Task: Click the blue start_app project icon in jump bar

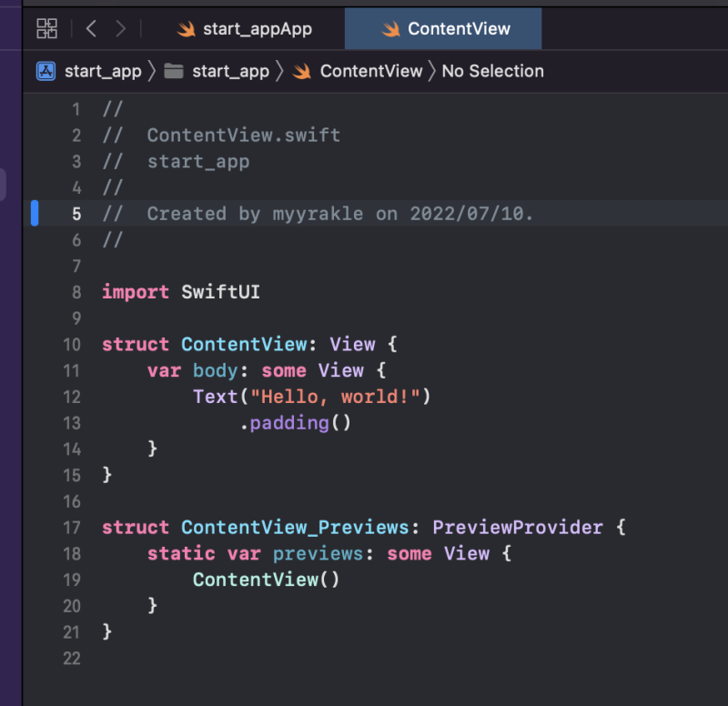Action: click(x=46, y=71)
